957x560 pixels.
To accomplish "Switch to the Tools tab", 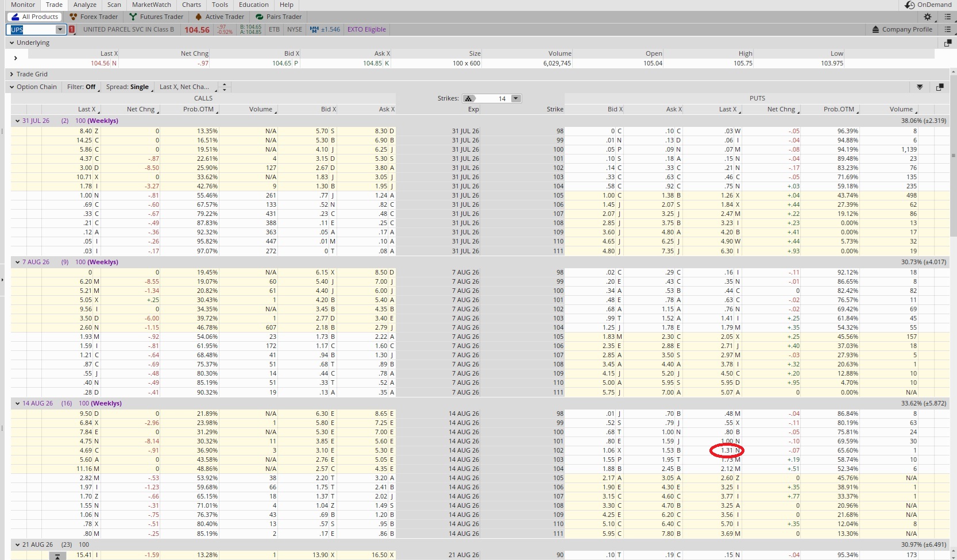I will coord(220,5).
